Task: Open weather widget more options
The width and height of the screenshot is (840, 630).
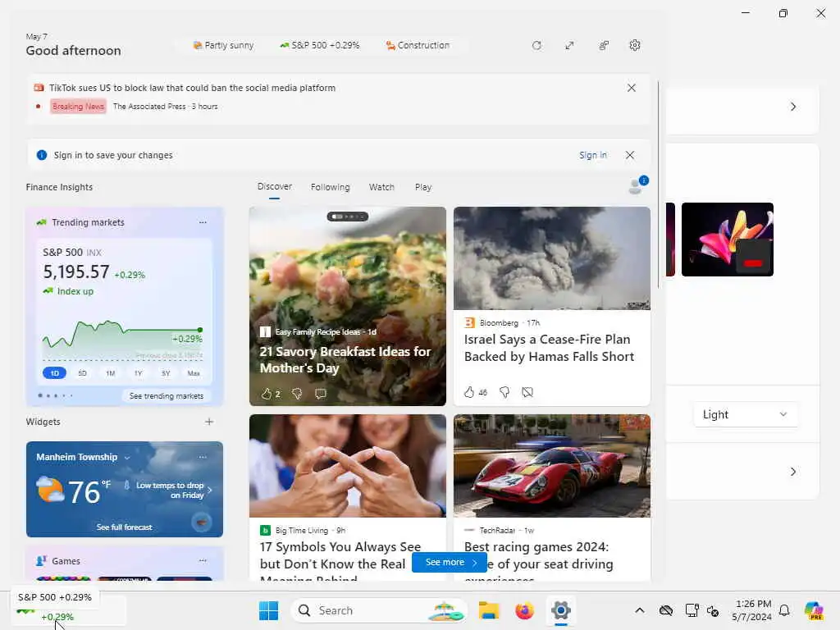Action: click(x=203, y=457)
